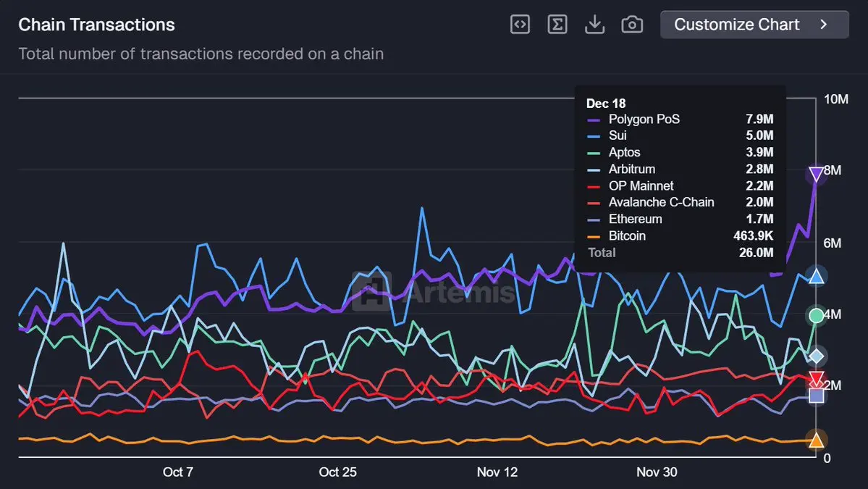Click the OP Mainnet red triangle marker

pos(817,378)
